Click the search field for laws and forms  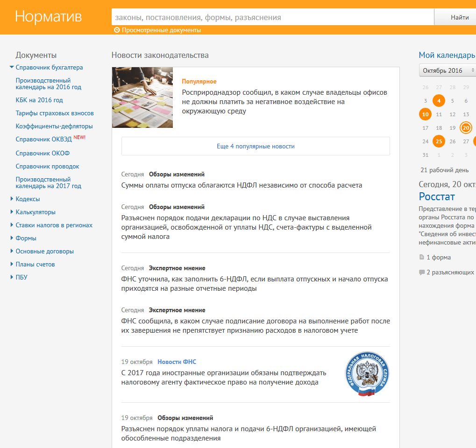coord(273,17)
